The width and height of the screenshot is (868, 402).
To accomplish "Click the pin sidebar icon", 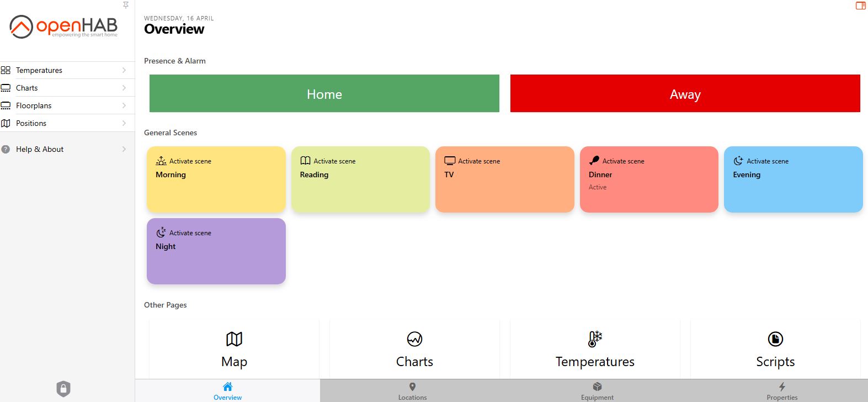I will pyautogui.click(x=126, y=5).
